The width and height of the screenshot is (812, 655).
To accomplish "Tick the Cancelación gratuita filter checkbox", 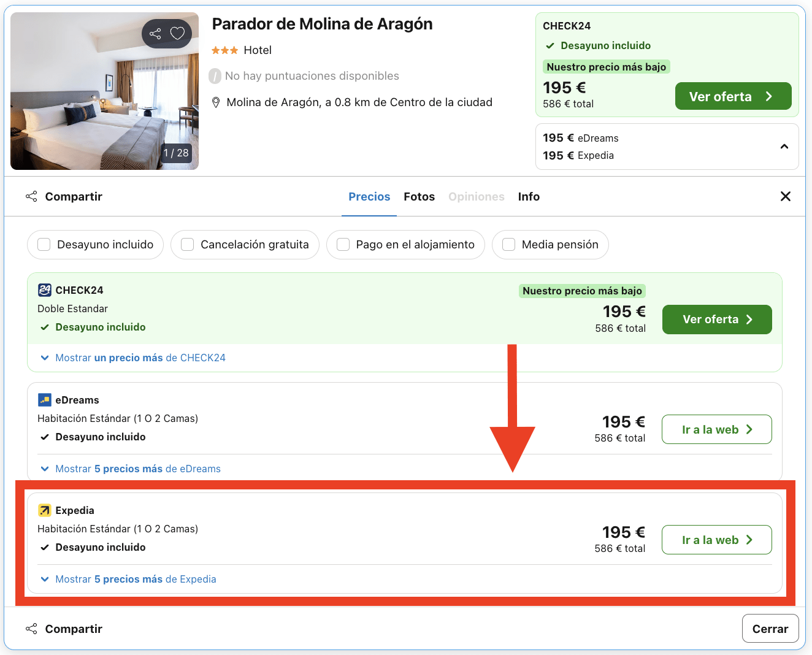I will coord(188,245).
